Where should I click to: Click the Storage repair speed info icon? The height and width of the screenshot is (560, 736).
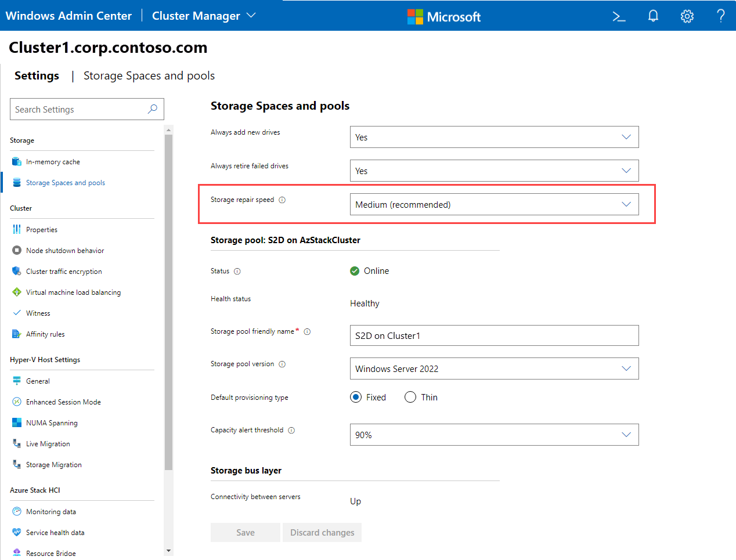pyautogui.click(x=282, y=200)
